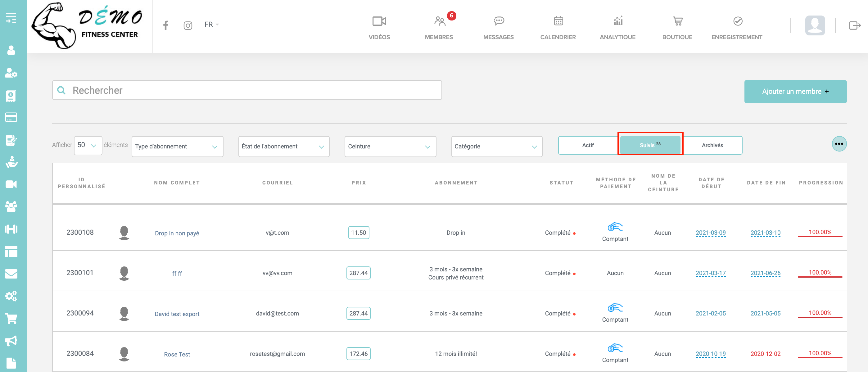Image resolution: width=868 pixels, height=372 pixels.
Task: Open the envelope mail sidebar icon
Action: tap(11, 274)
